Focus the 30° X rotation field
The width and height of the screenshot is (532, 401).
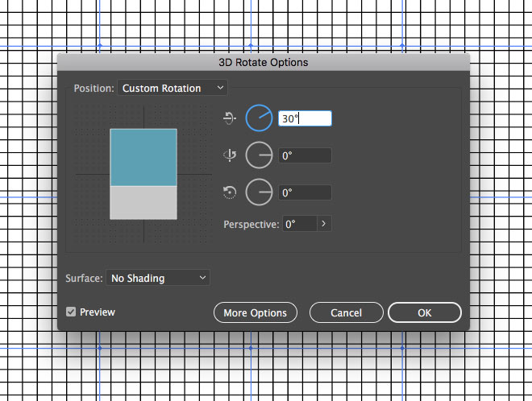pyautogui.click(x=305, y=118)
